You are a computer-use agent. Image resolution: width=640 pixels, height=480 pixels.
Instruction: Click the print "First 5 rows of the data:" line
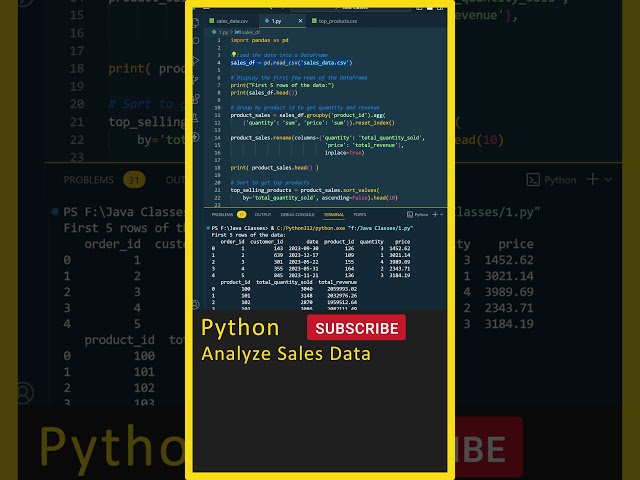click(282, 85)
